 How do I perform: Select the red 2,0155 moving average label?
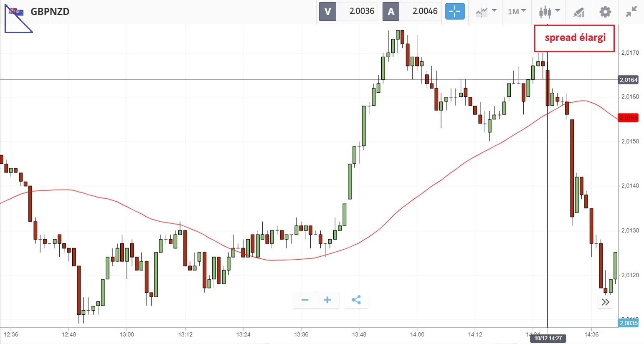628,118
